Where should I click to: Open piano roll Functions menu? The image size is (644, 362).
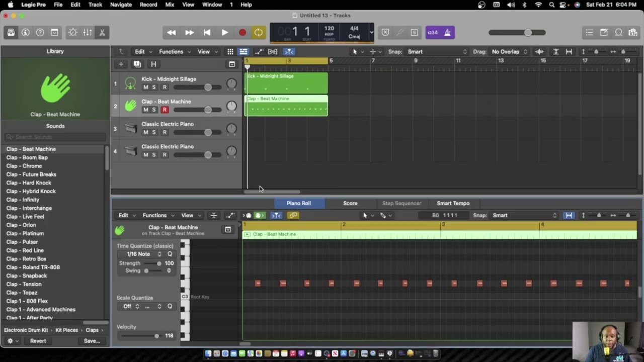pyautogui.click(x=157, y=216)
